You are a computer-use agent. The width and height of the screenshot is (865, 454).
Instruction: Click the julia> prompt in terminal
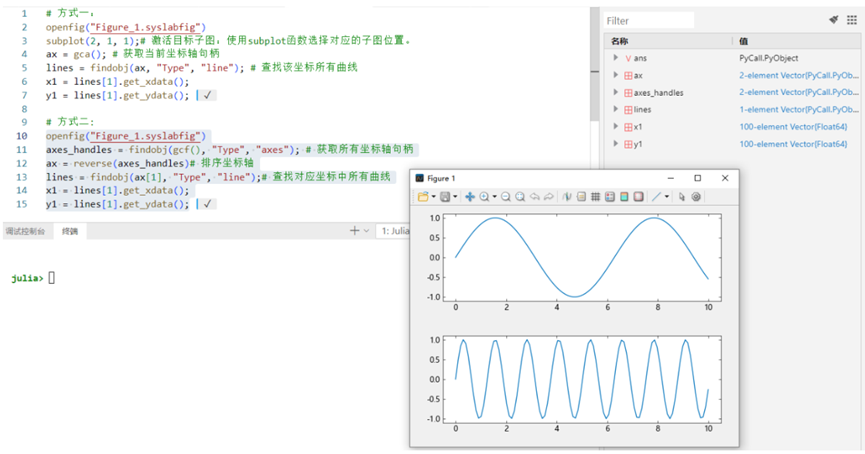click(26, 278)
